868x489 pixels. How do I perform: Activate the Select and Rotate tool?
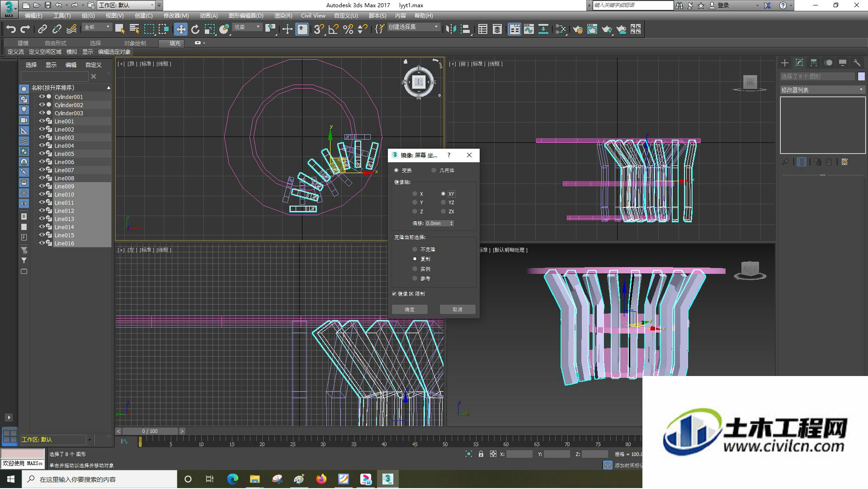point(195,29)
